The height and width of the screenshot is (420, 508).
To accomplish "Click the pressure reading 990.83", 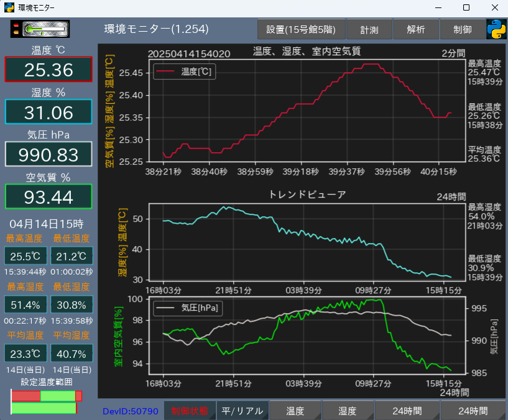I will 48,155.
